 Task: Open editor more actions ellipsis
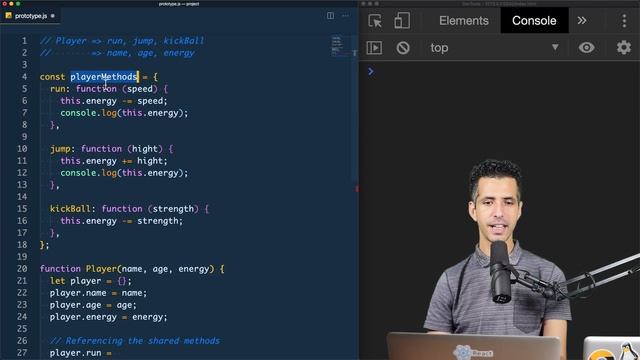(345, 16)
